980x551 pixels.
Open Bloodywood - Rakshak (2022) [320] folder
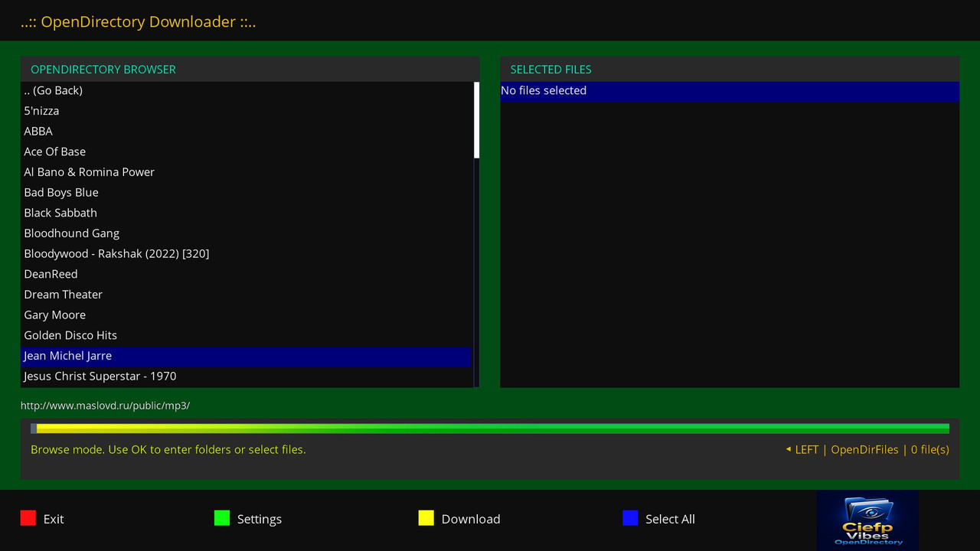246,253
